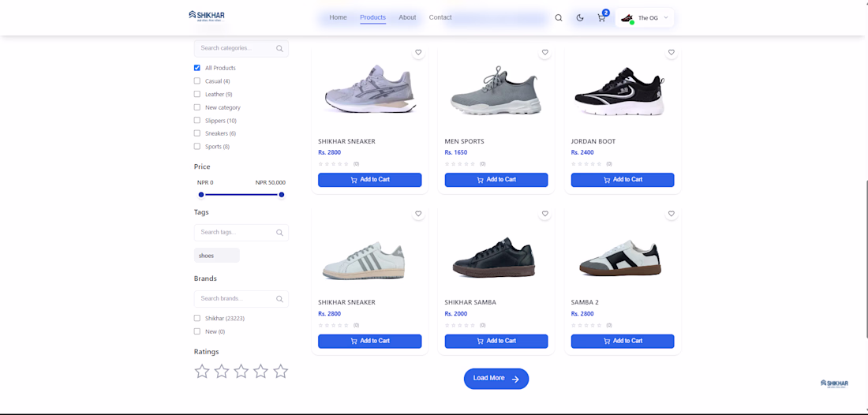Image resolution: width=868 pixels, height=415 pixels.
Task: Add Jordan Boot to cart
Action: click(x=623, y=180)
